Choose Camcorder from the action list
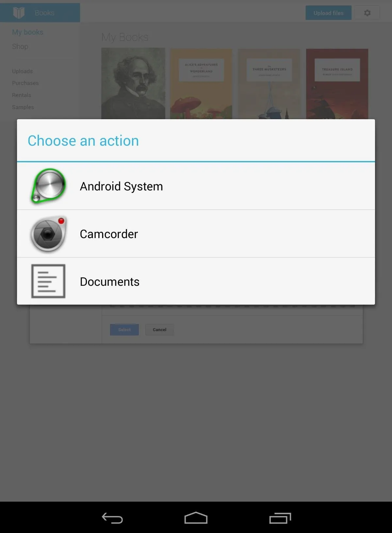Viewport: 392px width, 533px height. (196, 234)
